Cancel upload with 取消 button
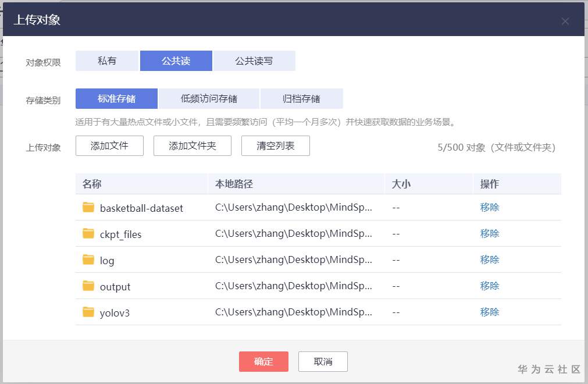The height and width of the screenshot is (384, 588). pyautogui.click(x=323, y=361)
